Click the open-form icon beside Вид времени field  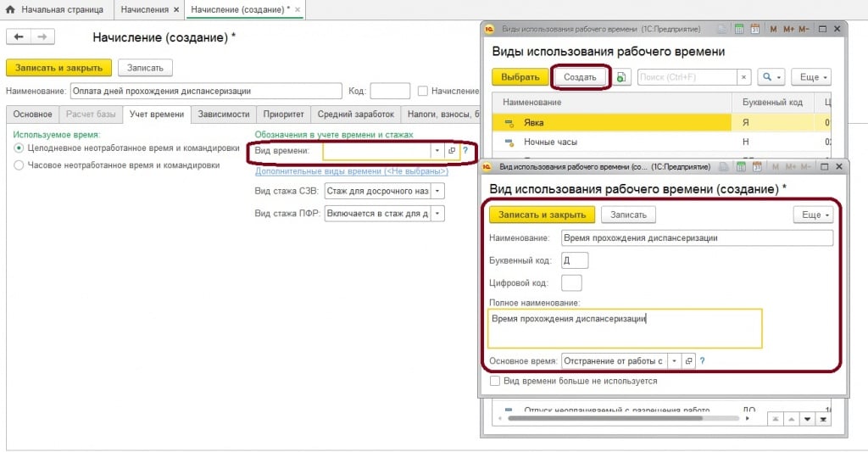pos(452,150)
